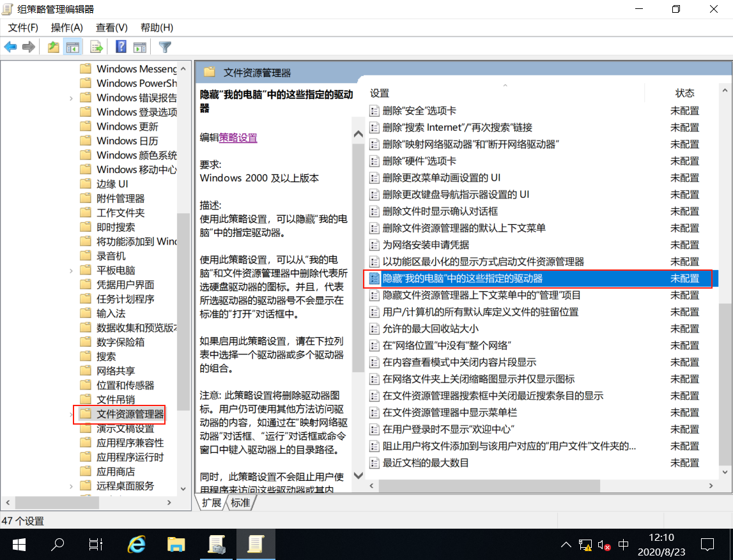
Task: Click the muted volume tray icon
Action: click(x=604, y=545)
